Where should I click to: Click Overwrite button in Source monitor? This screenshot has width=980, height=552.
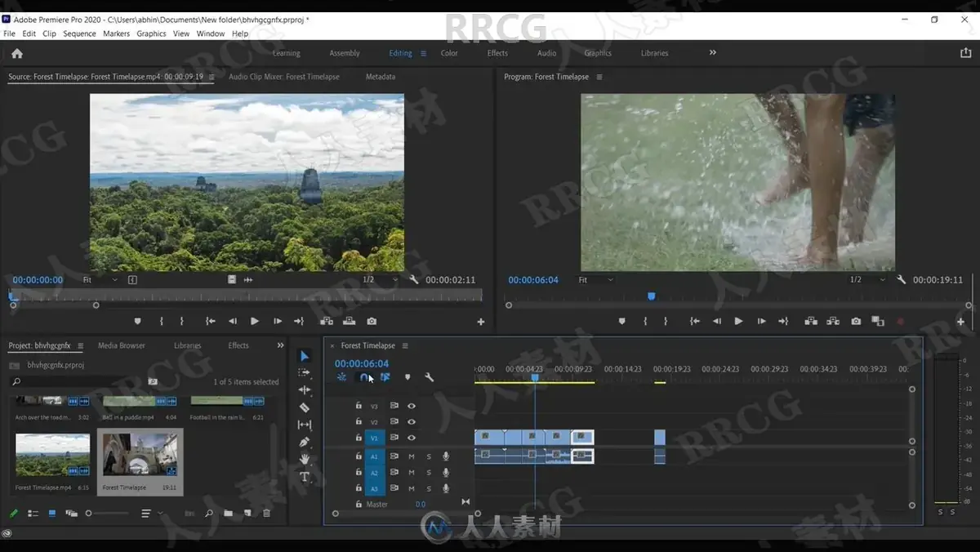coord(350,322)
